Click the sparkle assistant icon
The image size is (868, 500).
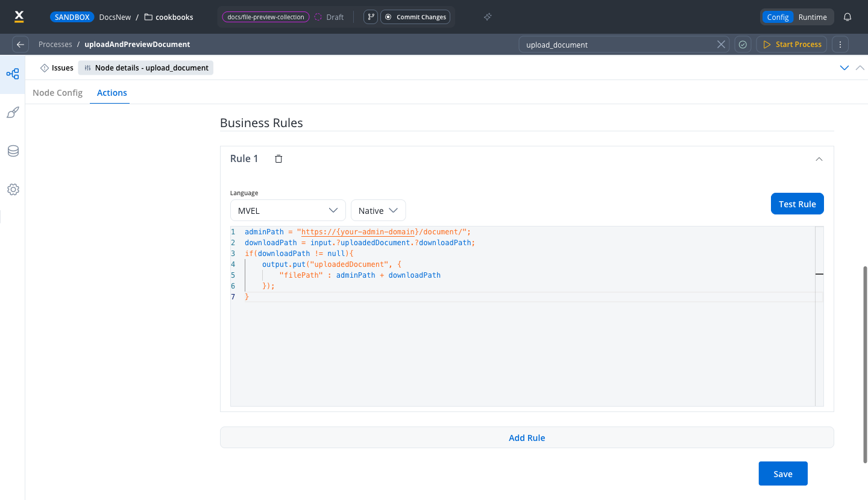pos(488,17)
